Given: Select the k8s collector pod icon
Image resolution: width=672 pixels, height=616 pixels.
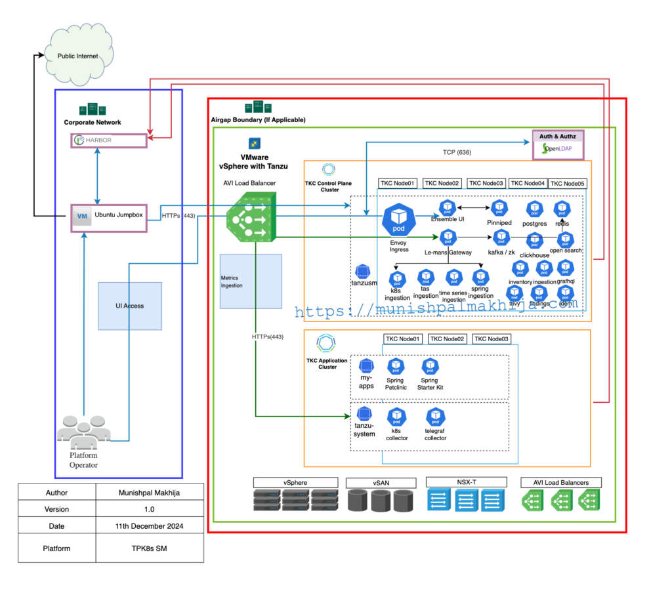Looking at the screenshot, I should click(x=397, y=417).
